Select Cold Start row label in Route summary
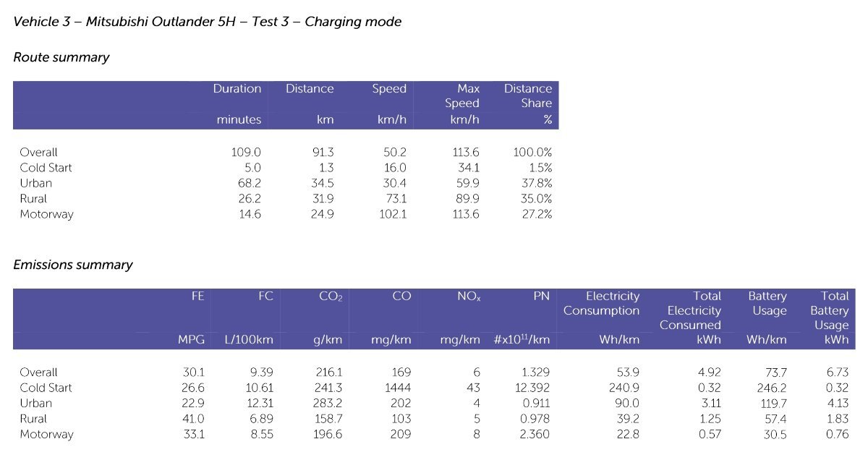868x460 pixels. [x=46, y=168]
